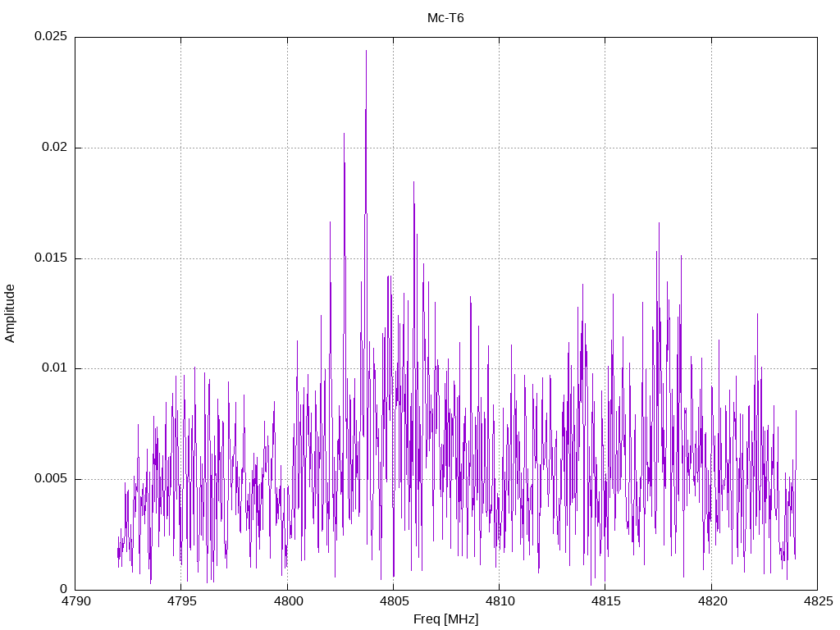This screenshot has width=840, height=630.
Task: Click the 4810 x-axis tick label
Action: pyautogui.click(x=500, y=601)
